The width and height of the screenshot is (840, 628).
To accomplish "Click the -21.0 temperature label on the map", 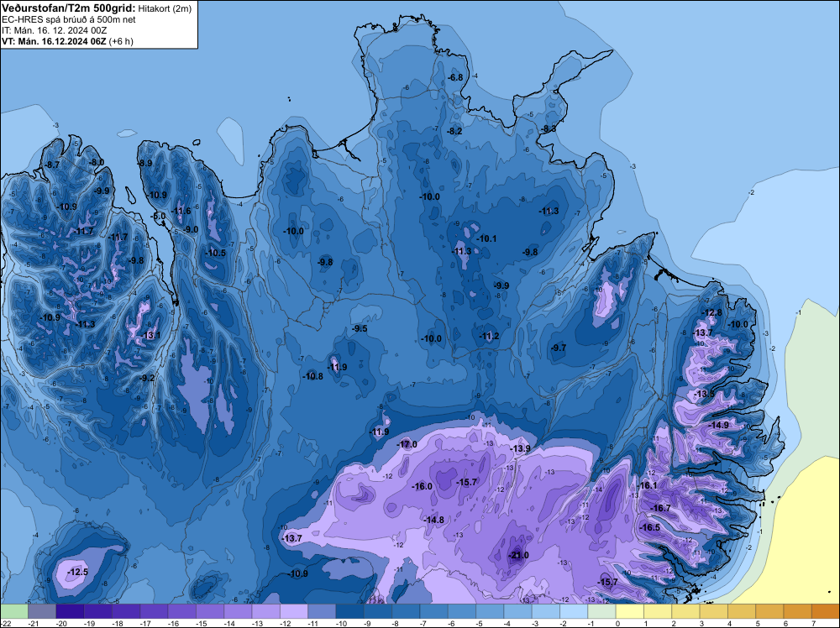I will 518,555.
